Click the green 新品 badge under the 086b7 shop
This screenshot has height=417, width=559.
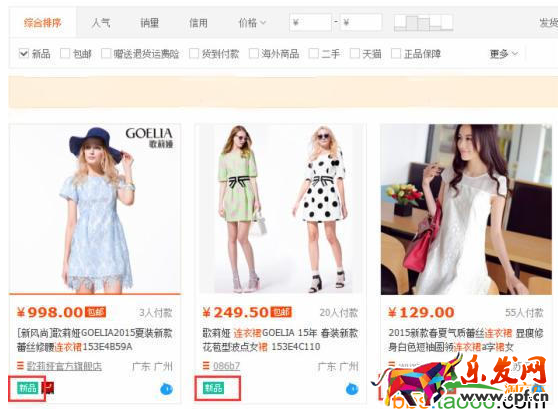coord(214,388)
